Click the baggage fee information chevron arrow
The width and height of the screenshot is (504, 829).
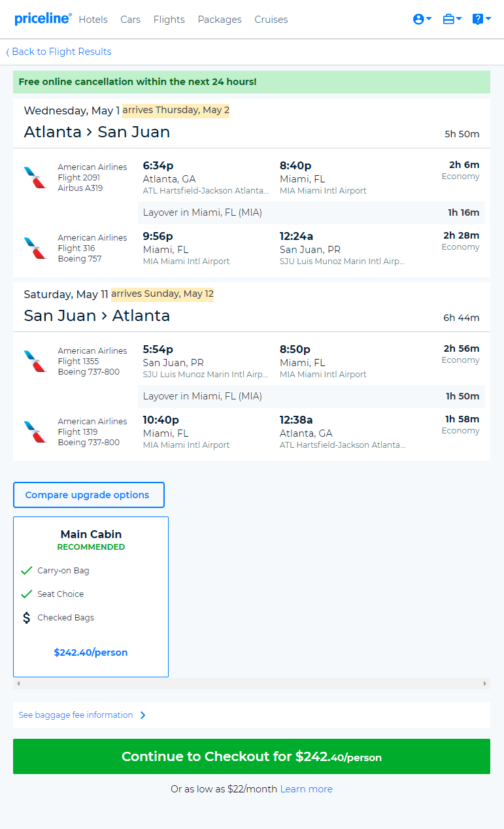click(x=143, y=715)
